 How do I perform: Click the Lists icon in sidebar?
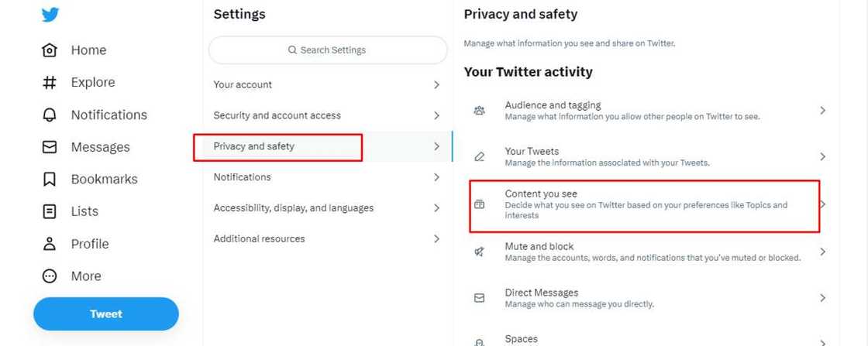tap(50, 211)
